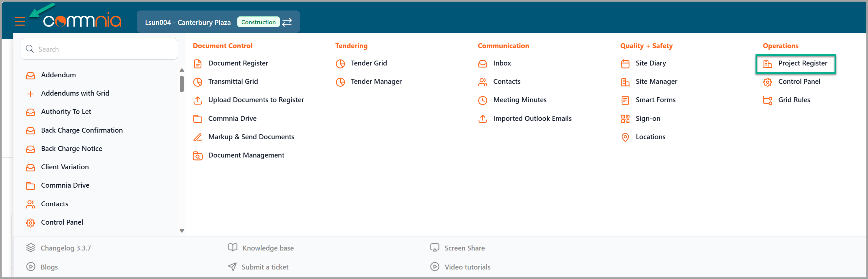Click the Document Register file icon
Screen dimensions: 868x279
click(198, 64)
